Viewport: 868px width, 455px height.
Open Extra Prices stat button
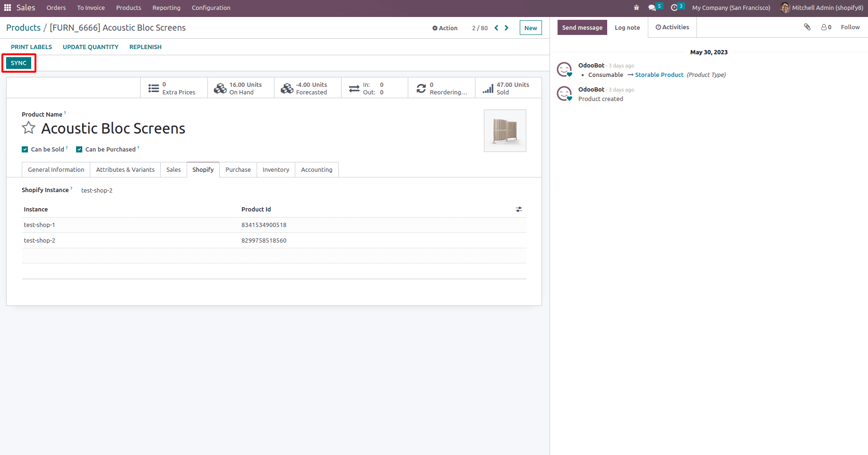click(x=174, y=88)
